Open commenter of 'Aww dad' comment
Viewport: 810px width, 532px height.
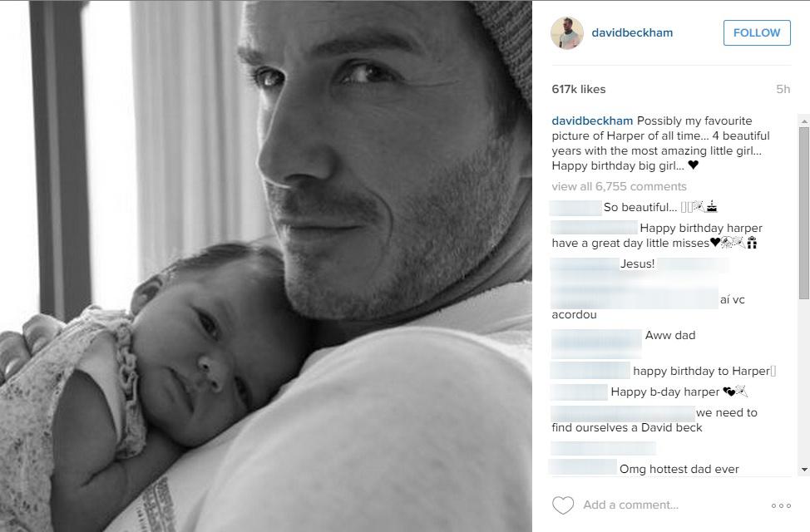(x=596, y=343)
